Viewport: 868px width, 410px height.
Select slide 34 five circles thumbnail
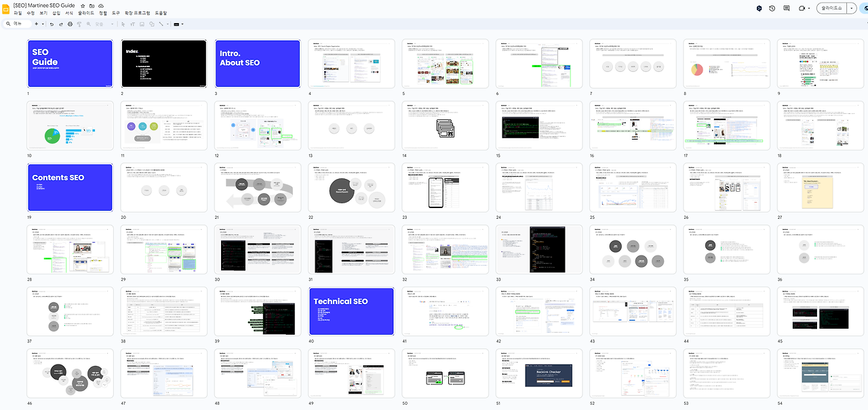tap(632, 249)
